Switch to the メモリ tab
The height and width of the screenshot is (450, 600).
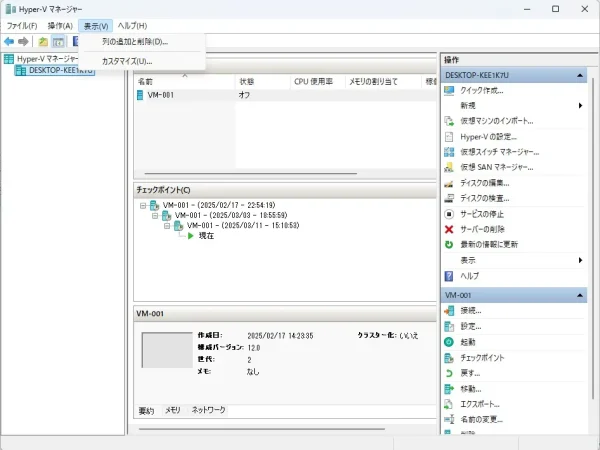172,410
